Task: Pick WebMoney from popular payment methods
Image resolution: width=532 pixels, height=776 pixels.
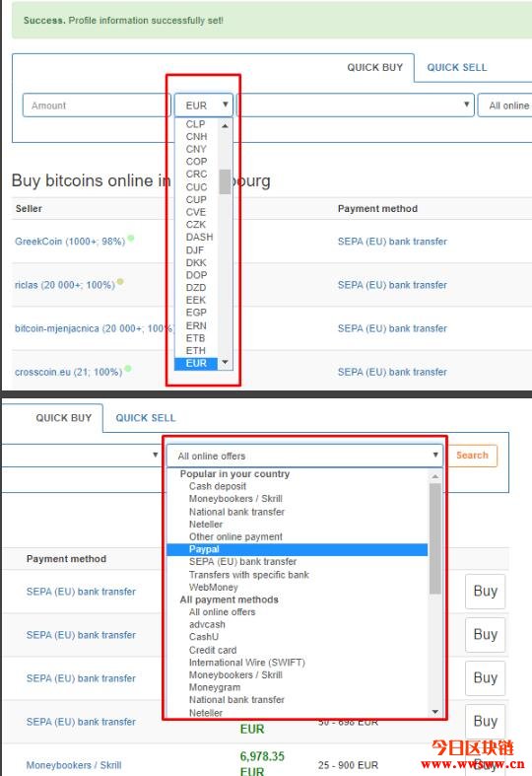Action: coord(213,587)
